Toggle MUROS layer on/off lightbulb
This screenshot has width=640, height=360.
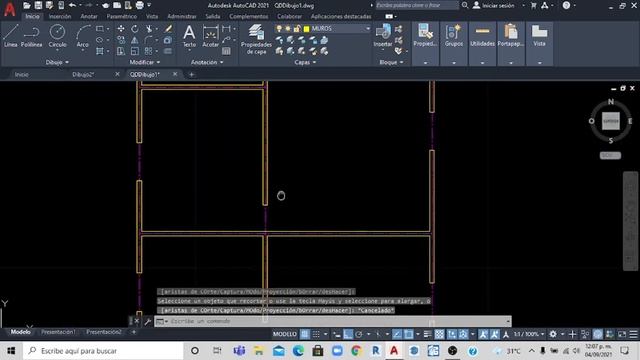pos(279,29)
